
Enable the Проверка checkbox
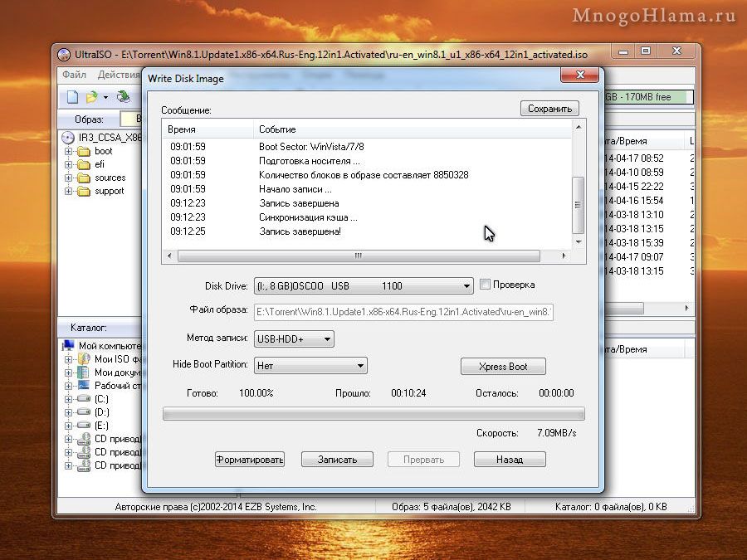[486, 285]
